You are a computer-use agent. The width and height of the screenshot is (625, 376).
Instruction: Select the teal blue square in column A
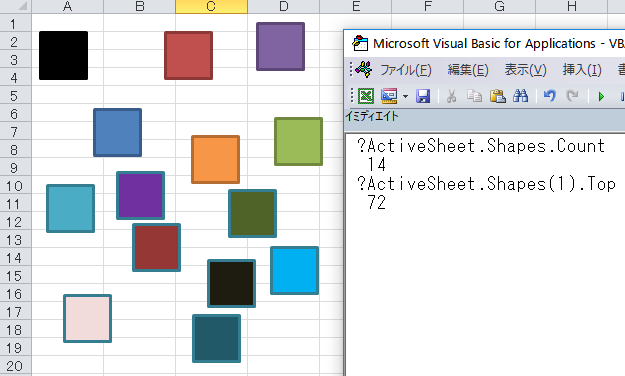71,208
